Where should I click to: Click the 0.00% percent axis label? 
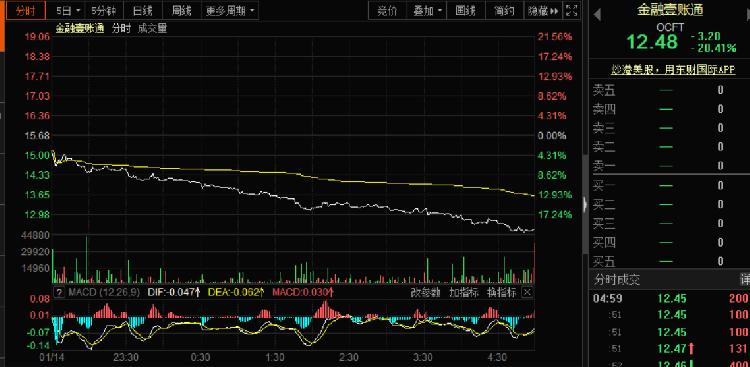pos(551,135)
